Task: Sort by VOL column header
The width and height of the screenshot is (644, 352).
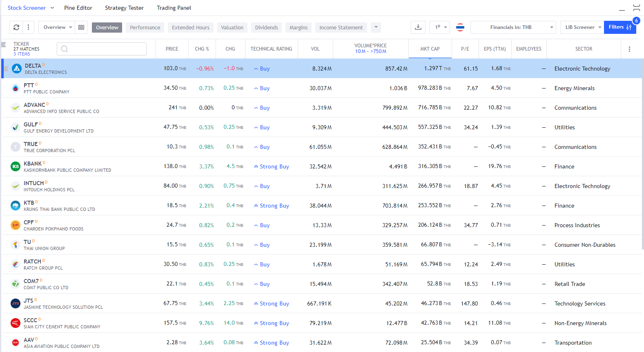Action: (315, 49)
